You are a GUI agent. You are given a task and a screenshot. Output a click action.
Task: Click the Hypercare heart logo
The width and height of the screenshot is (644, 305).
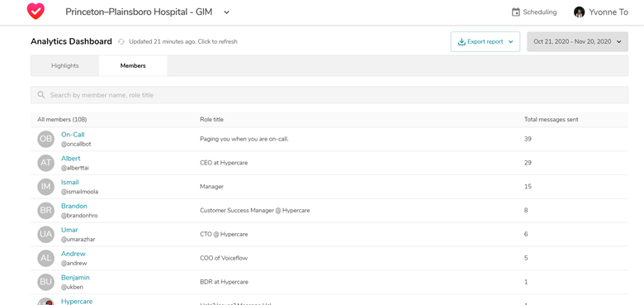(x=36, y=12)
